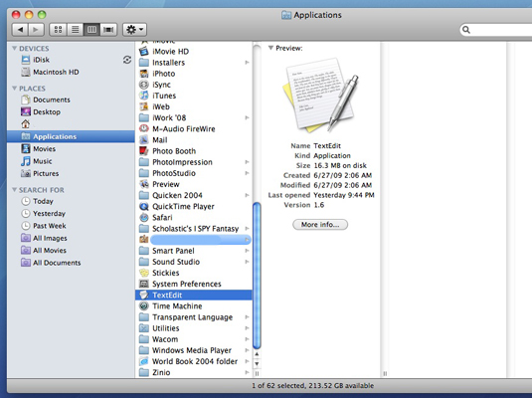Expand the Sound Studio folder arrow

pos(247,262)
